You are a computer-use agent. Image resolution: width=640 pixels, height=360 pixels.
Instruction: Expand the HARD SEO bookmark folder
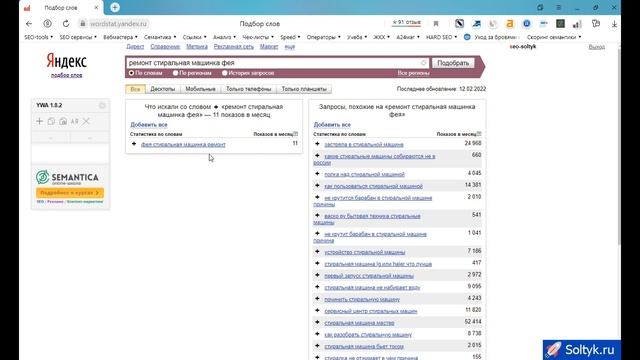pos(441,37)
